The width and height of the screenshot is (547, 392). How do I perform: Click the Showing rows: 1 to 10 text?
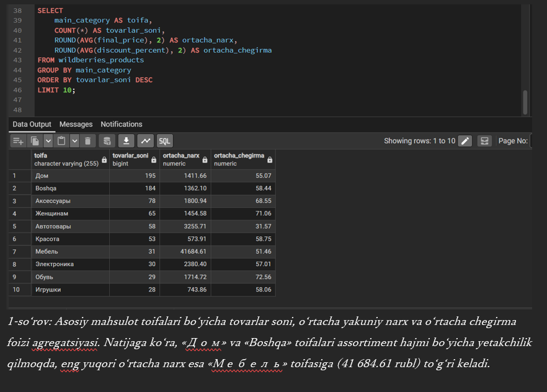click(x=419, y=141)
